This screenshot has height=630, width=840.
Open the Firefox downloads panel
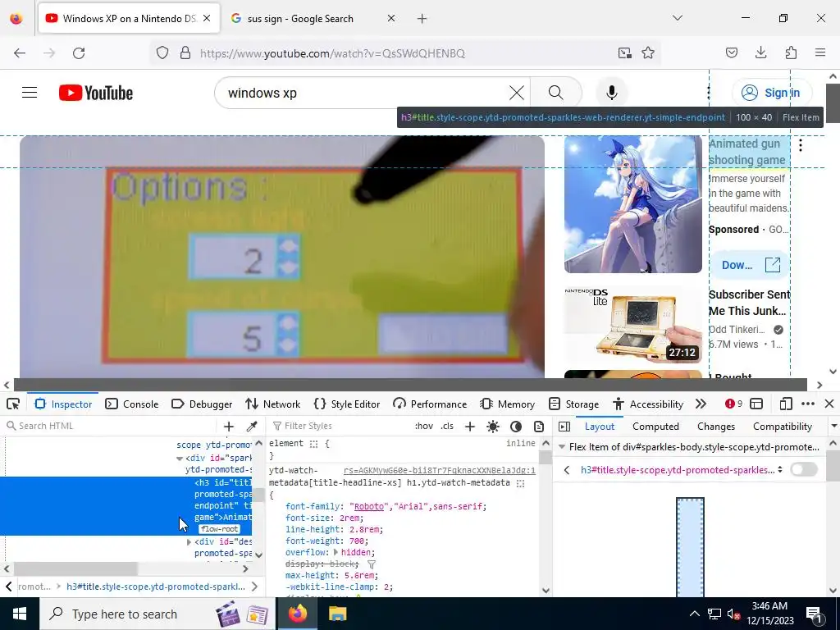point(760,52)
